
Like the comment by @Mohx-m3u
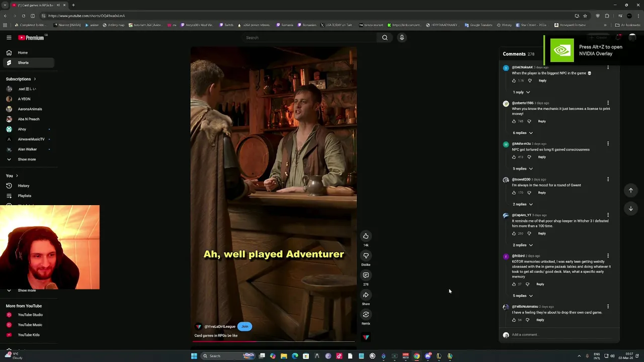click(x=514, y=157)
